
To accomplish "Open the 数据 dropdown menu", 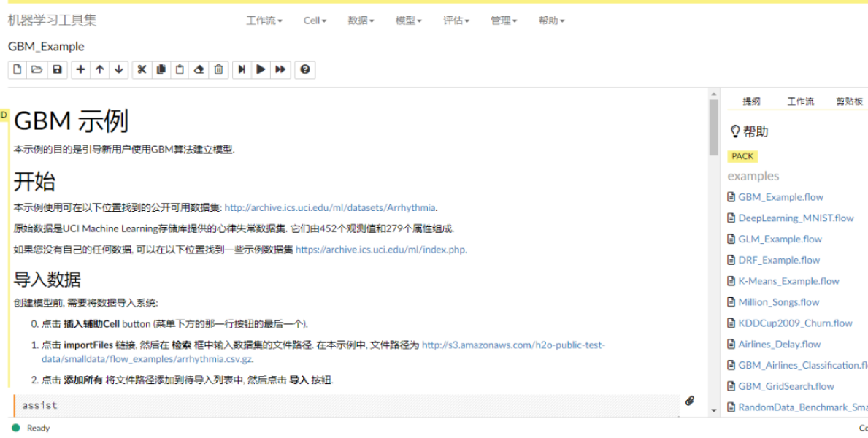I will [x=361, y=20].
